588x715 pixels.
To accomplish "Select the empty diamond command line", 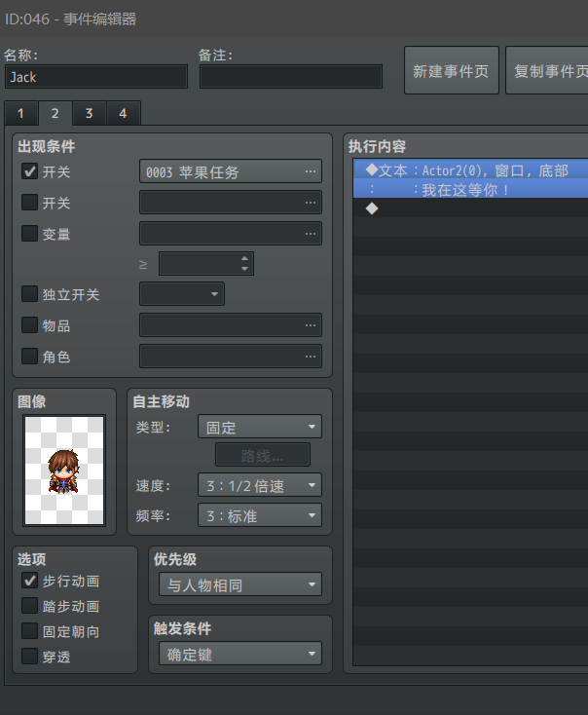I will click(470, 208).
